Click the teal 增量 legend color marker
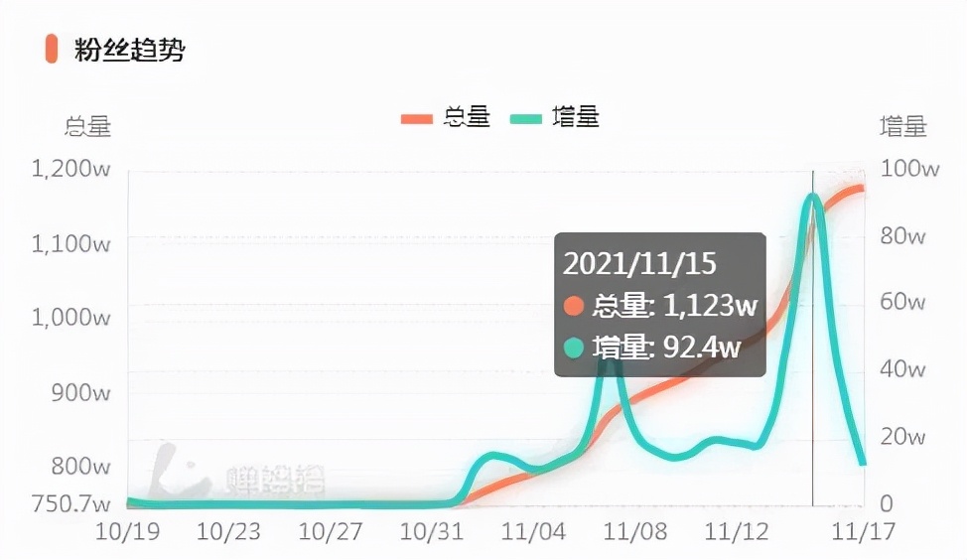This screenshot has height=560, width=967. 526,118
